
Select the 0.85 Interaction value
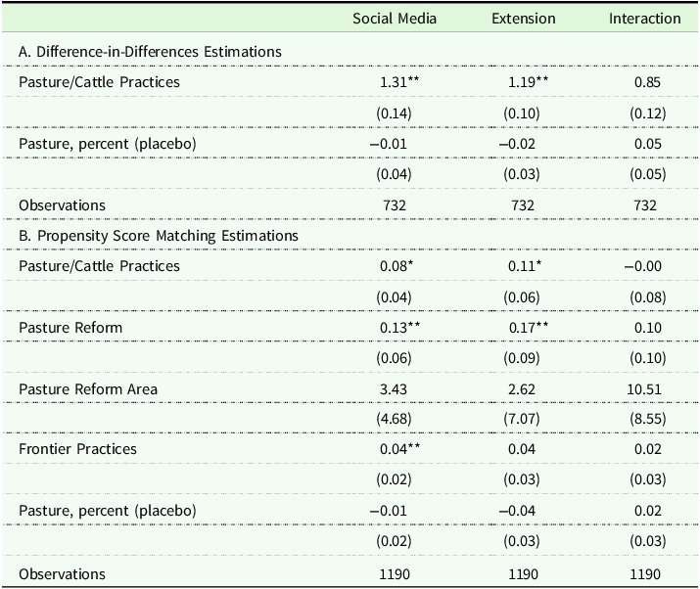[645, 82]
